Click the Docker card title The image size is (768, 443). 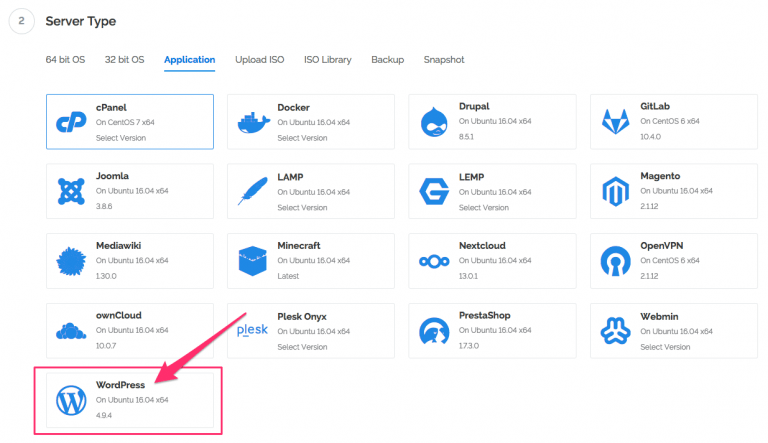(293, 107)
